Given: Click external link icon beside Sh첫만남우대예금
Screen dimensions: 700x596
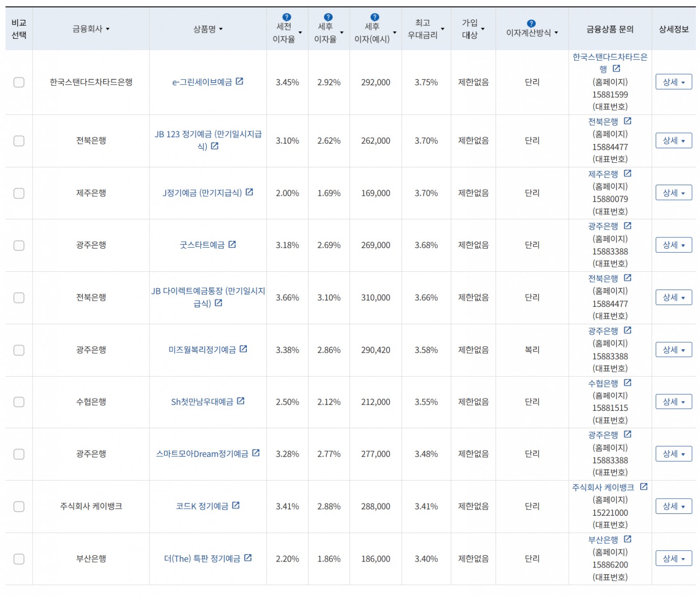Looking at the screenshot, I should (x=240, y=401).
